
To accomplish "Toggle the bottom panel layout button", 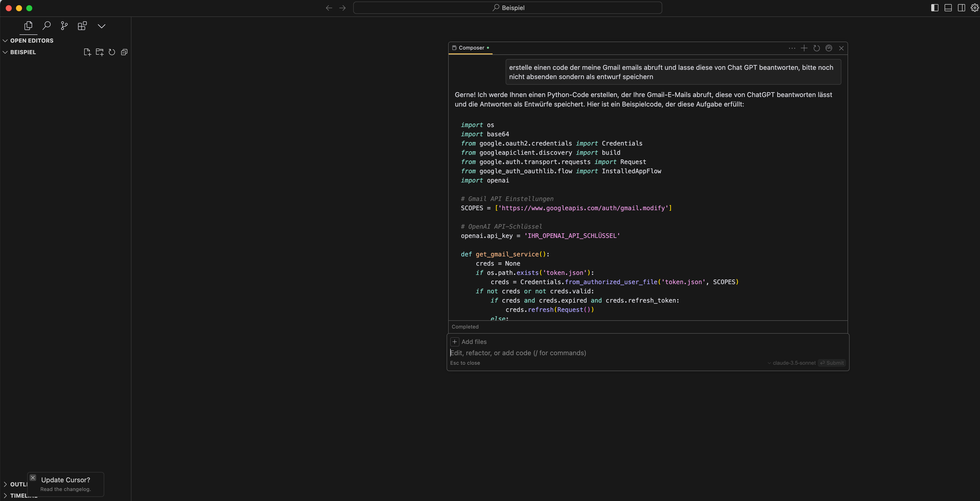I will (948, 8).
